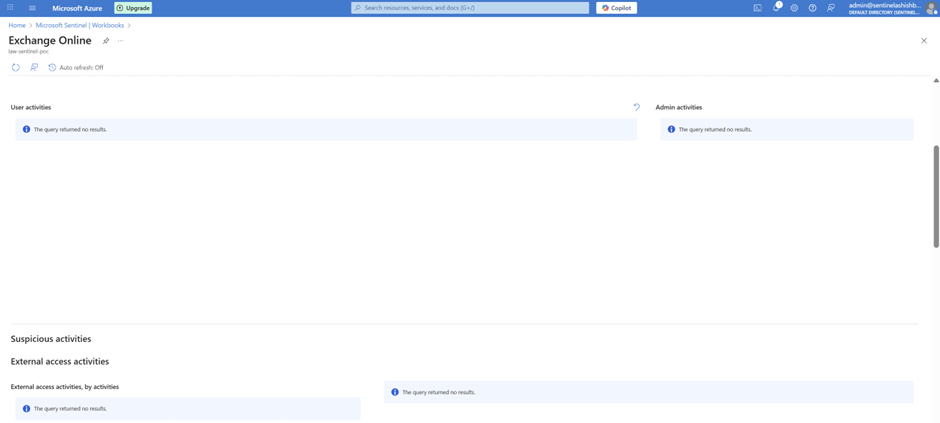Screen dimensions: 940x423
Task: Click the vertical scrollbar thumb
Action: click(x=936, y=195)
